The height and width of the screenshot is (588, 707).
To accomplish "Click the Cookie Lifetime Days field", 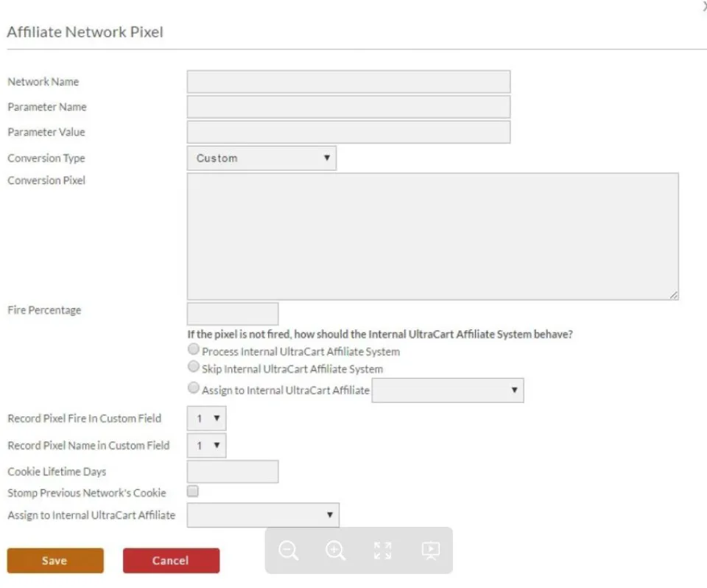I will 233,472.
